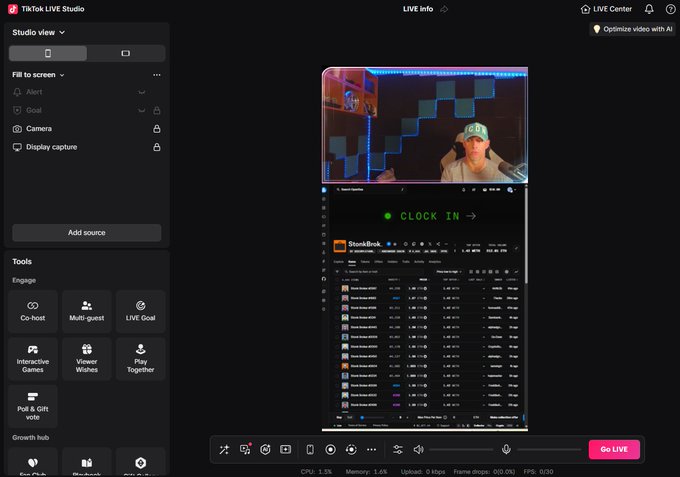Toggle lock on Goal source
The width and height of the screenshot is (680, 477).
(157, 111)
